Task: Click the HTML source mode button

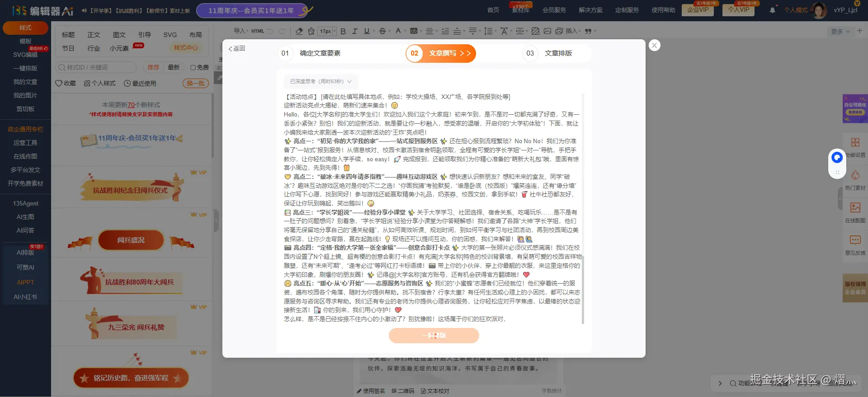Action: pyautogui.click(x=258, y=31)
